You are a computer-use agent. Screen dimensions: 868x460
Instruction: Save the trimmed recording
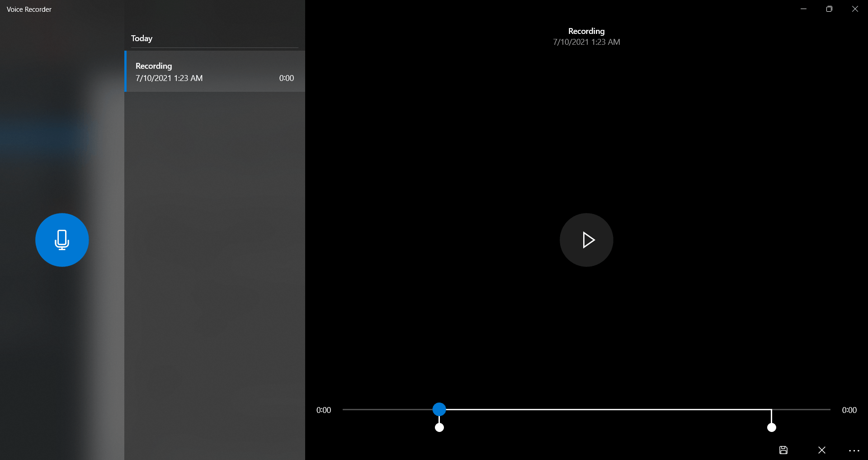click(x=783, y=450)
